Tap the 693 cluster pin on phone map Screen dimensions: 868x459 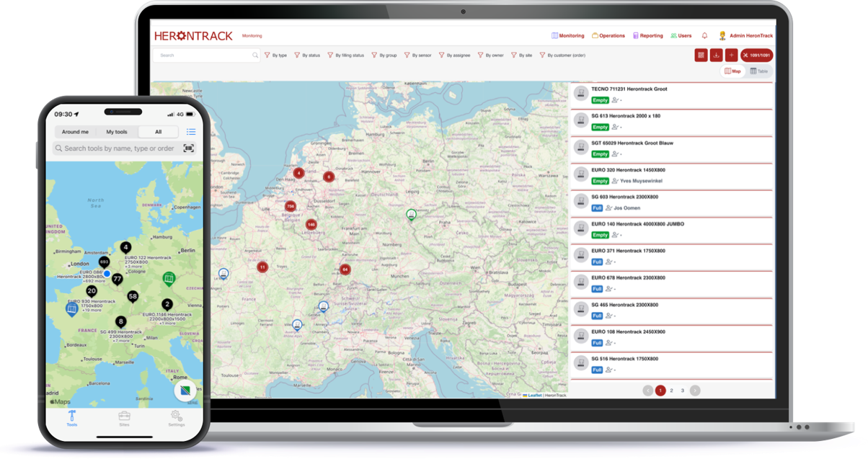[104, 262]
